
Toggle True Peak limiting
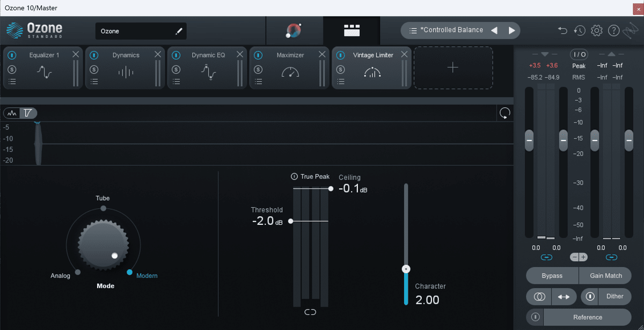point(294,177)
